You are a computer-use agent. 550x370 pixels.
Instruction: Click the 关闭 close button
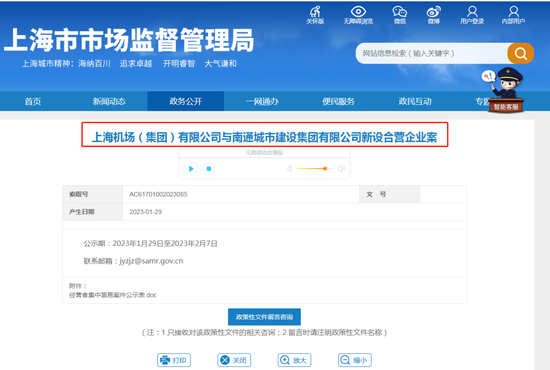point(234,360)
